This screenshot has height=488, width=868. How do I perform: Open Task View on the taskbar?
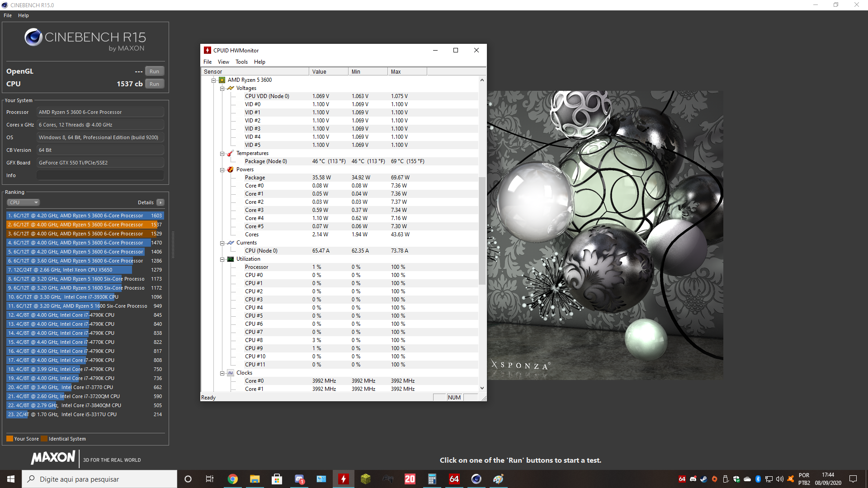point(210,479)
